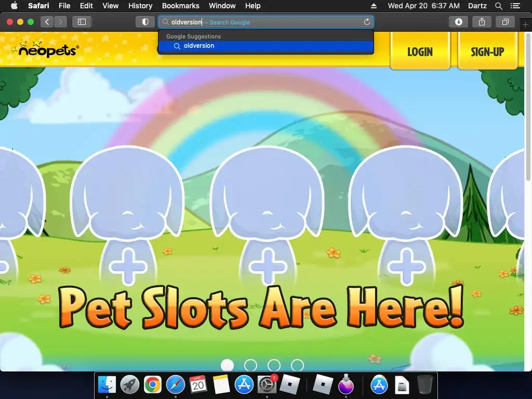
Task: Select the second carousel dot
Action: (x=251, y=365)
